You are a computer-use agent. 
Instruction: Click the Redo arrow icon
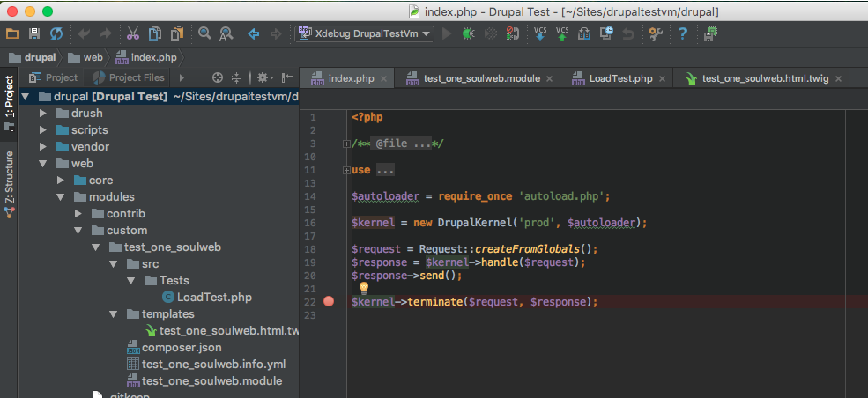(105, 34)
